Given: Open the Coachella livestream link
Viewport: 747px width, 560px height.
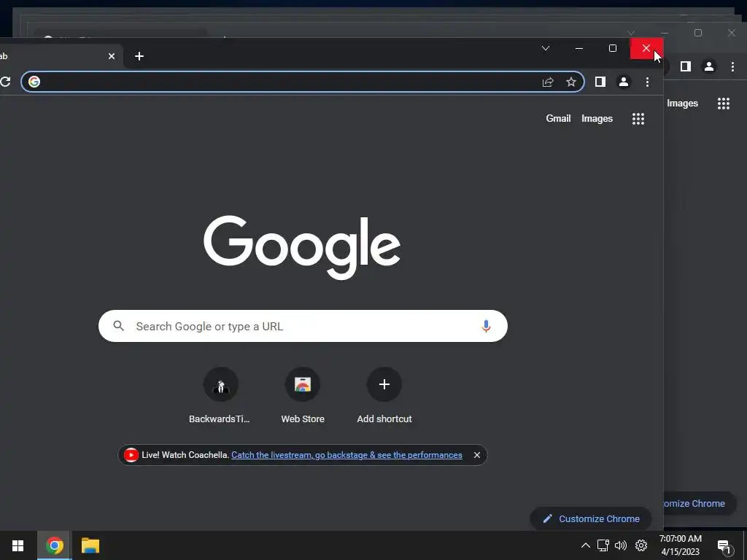Looking at the screenshot, I should click(x=347, y=455).
